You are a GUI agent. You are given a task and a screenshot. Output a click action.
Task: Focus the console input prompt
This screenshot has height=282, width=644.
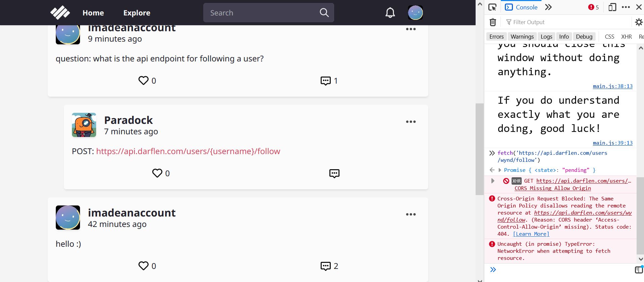pyautogui.click(x=565, y=270)
